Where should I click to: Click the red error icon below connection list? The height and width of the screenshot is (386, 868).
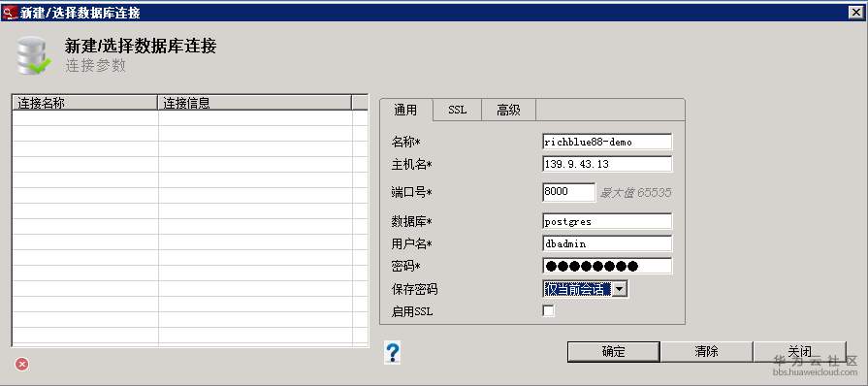pyautogui.click(x=22, y=364)
